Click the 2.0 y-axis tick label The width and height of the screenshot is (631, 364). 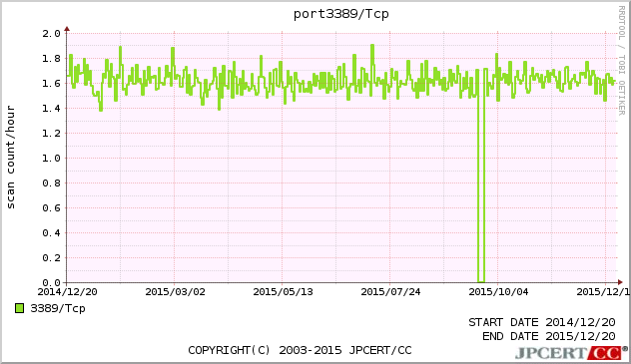(52, 33)
